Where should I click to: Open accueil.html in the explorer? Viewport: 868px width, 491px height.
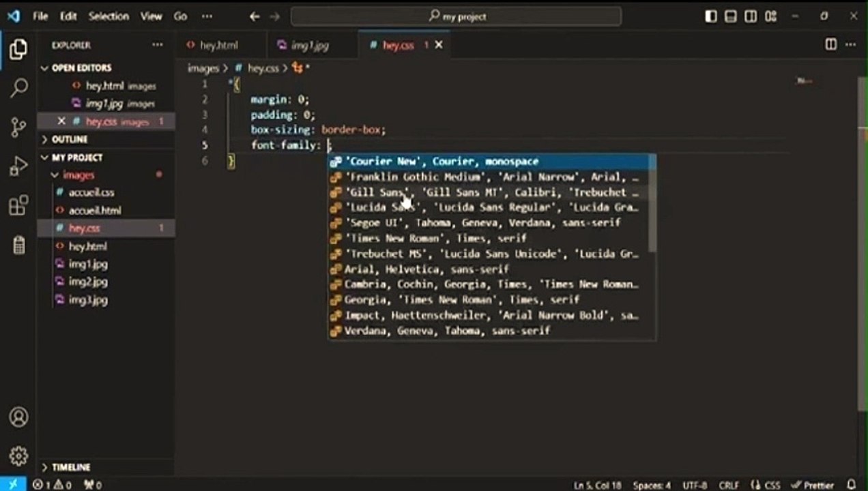94,211
